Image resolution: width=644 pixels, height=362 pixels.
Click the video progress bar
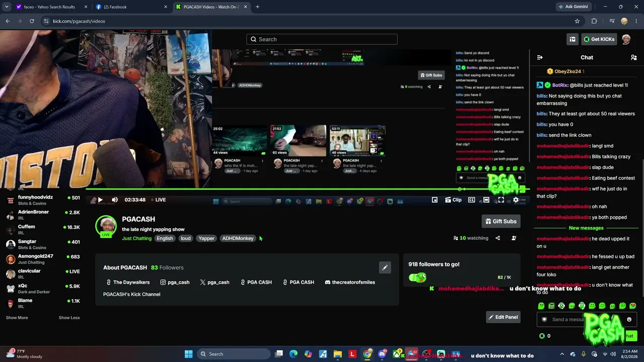(307, 190)
